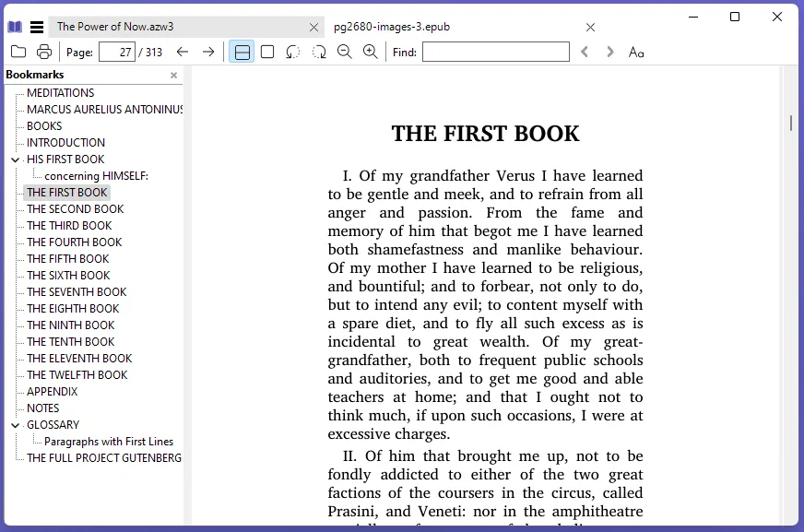Screen dimensions: 804x532
Task: Jump to the BOOKS bookmark
Action: point(44,126)
